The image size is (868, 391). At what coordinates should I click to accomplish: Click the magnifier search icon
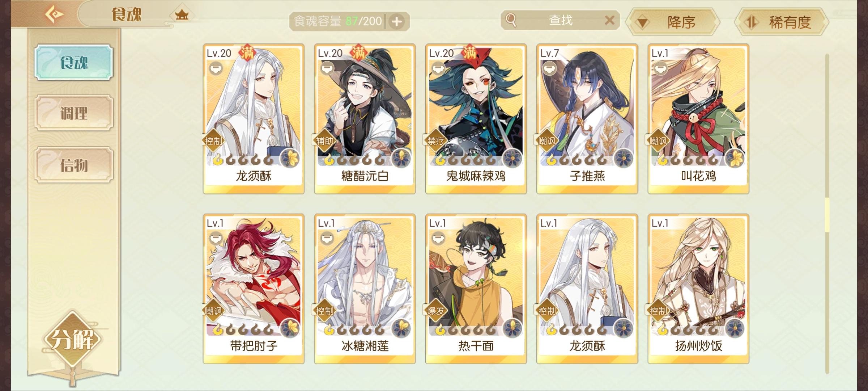pos(511,20)
